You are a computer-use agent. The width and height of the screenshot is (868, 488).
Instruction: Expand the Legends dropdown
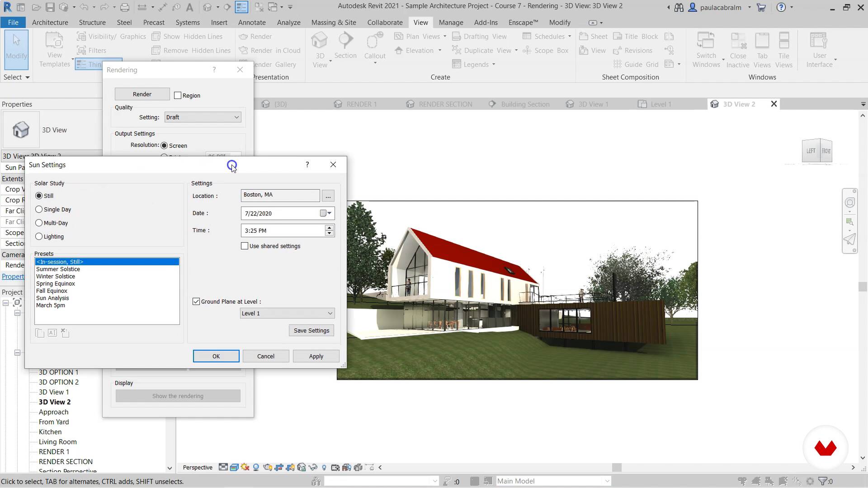(x=494, y=64)
